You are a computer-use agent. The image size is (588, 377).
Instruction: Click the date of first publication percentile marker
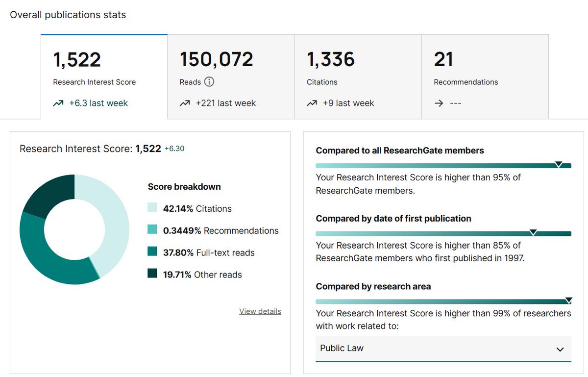(x=533, y=232)
